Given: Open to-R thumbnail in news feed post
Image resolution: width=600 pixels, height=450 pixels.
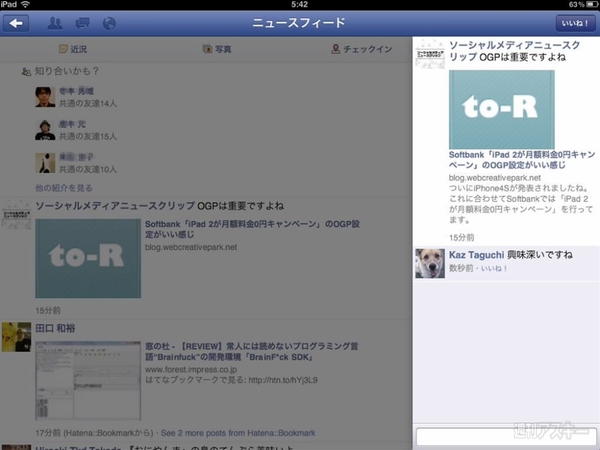Looking at the screenshot, I should (88, 258).
